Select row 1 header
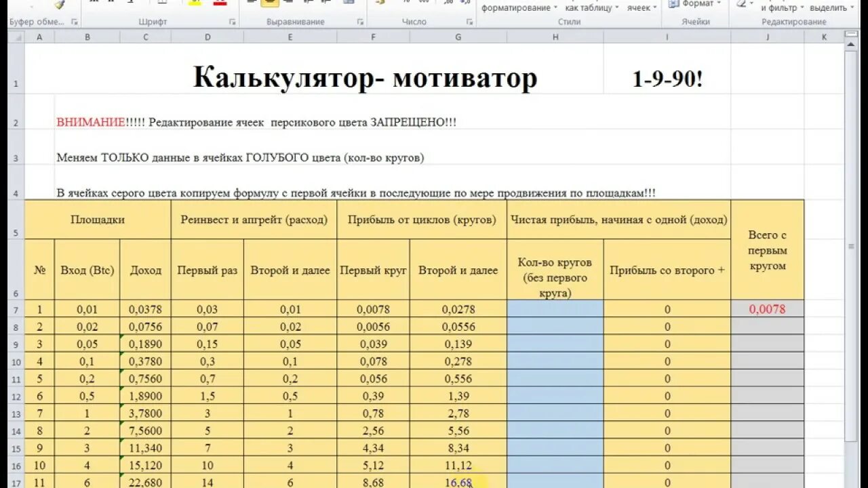 click(16, 69)
